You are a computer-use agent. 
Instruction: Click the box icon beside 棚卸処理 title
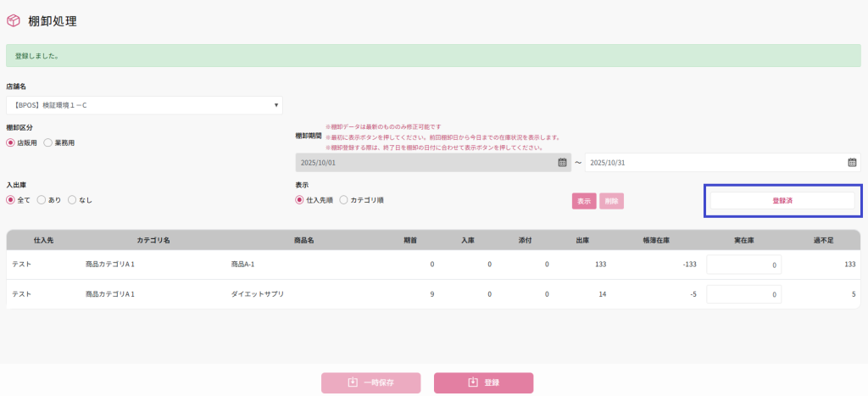pos(14,21)
